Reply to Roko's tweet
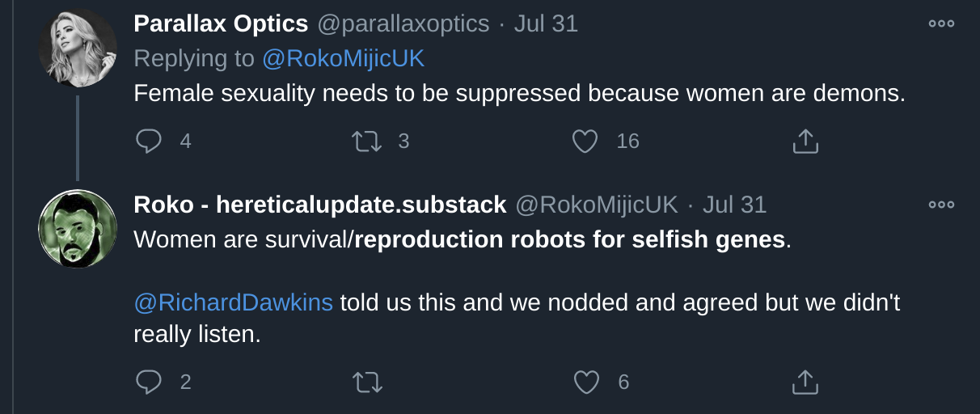Image resolution: width=980 pixels, height=414 pixels. (149, 382)
